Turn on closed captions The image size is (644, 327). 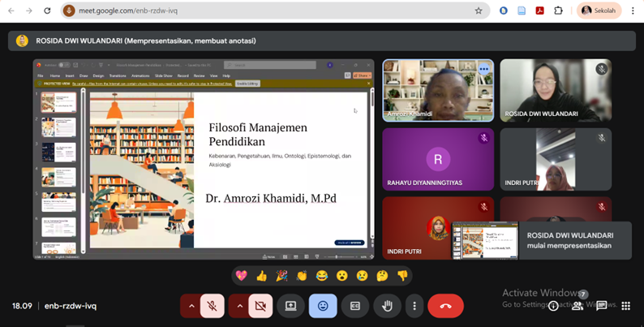point(354,306)
